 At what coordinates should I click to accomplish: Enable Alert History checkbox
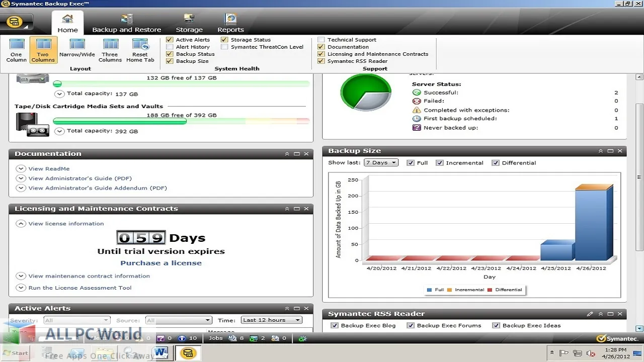click(x=170, y=47)
